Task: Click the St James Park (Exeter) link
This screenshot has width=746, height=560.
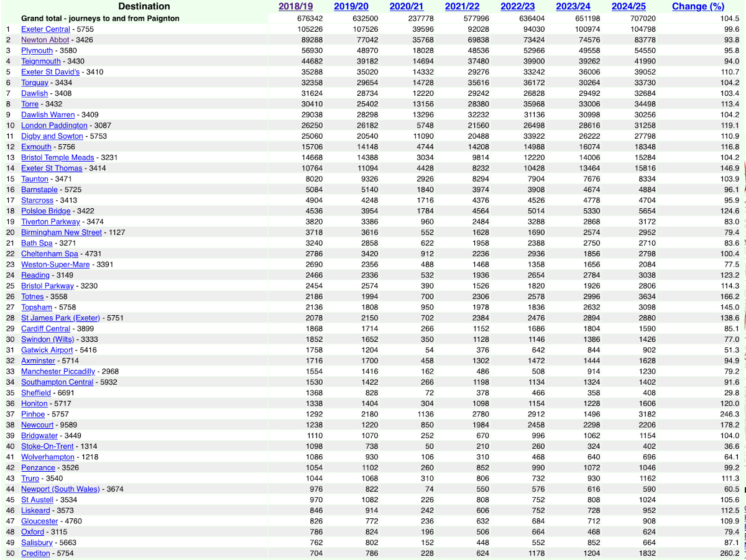Action: [60, 318]
